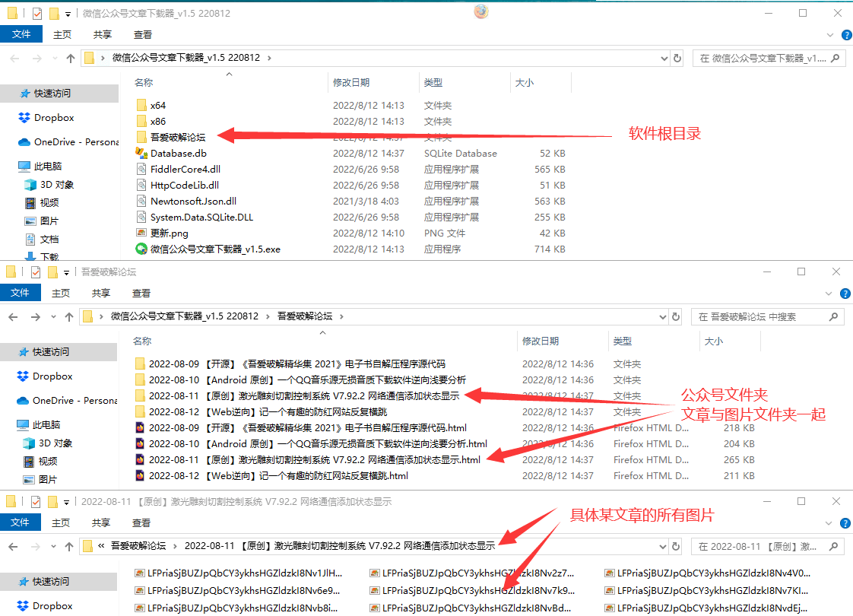The height and width of the screenshot is (616, 853).
Task: Go forward in the 吾爱破解论坛 window
Action: click(x=36, y=316)
